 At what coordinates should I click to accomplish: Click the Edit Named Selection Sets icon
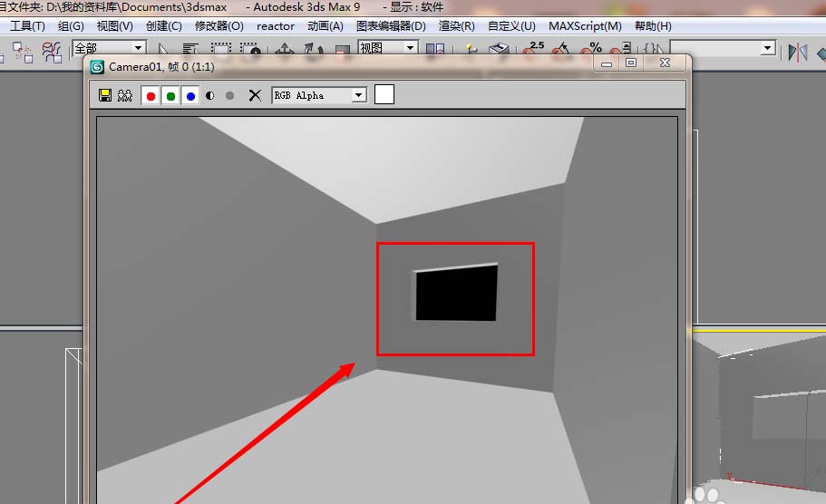654,49
